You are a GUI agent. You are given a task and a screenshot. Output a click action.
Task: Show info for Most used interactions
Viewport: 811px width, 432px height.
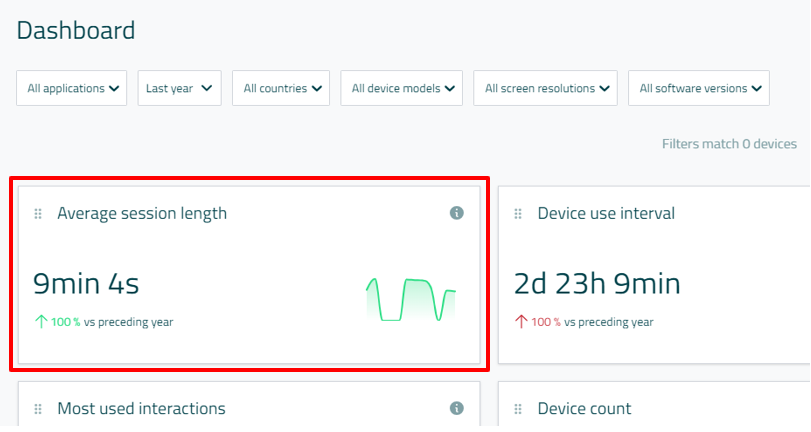(x=457, y=408)
